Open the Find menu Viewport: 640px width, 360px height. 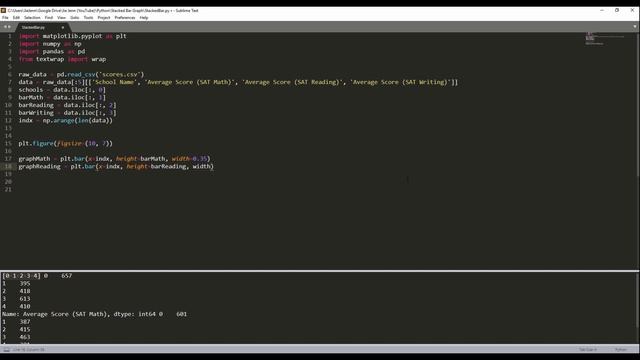click(49, 18)
